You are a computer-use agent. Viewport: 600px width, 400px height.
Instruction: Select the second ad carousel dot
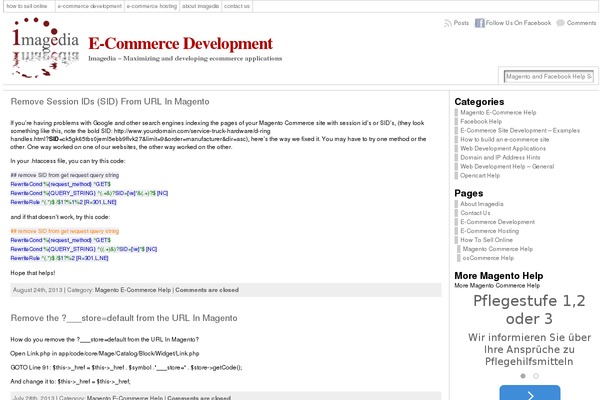pyautogui.click(x=536, y=376)
